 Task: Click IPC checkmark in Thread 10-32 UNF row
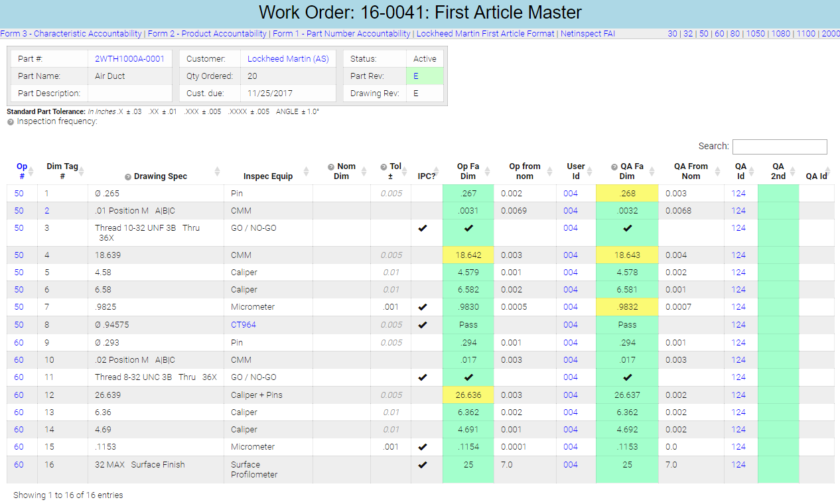pyautogui.click(x=423, y=228)
